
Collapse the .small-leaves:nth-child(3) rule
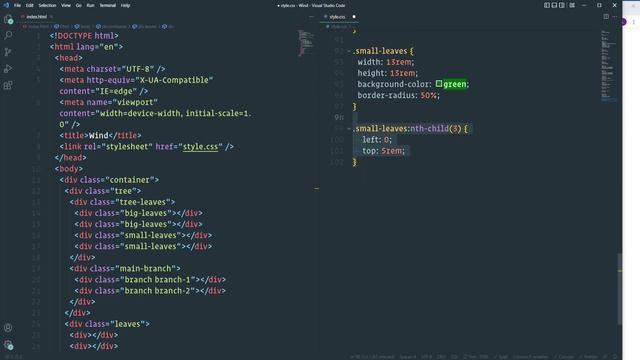tap(349, 129)
